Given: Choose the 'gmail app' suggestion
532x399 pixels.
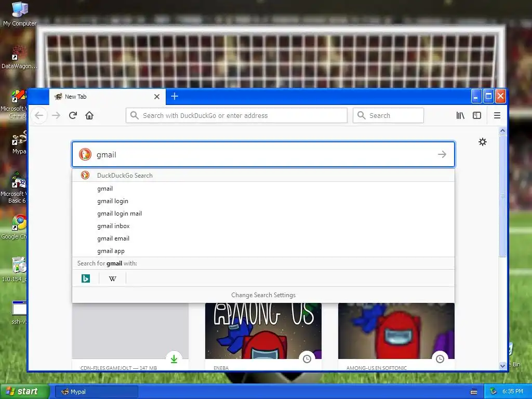Looking at the screenshot, I should click(x=263, y=251).
